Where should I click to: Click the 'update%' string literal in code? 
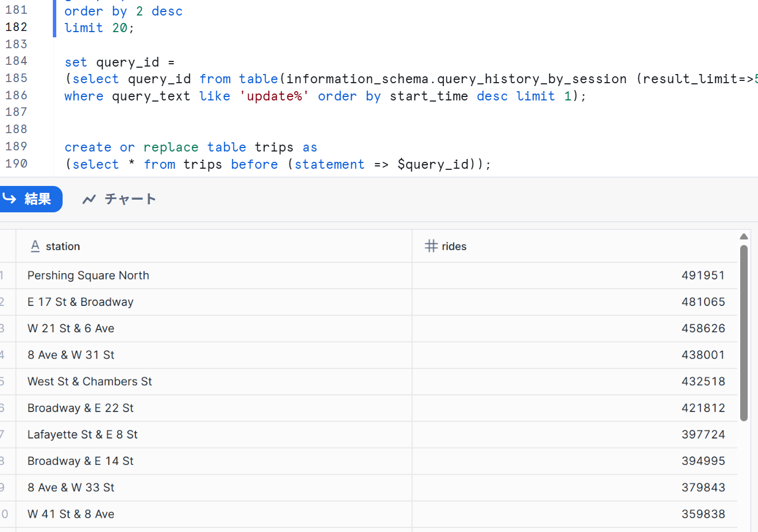tap(274, 96)
